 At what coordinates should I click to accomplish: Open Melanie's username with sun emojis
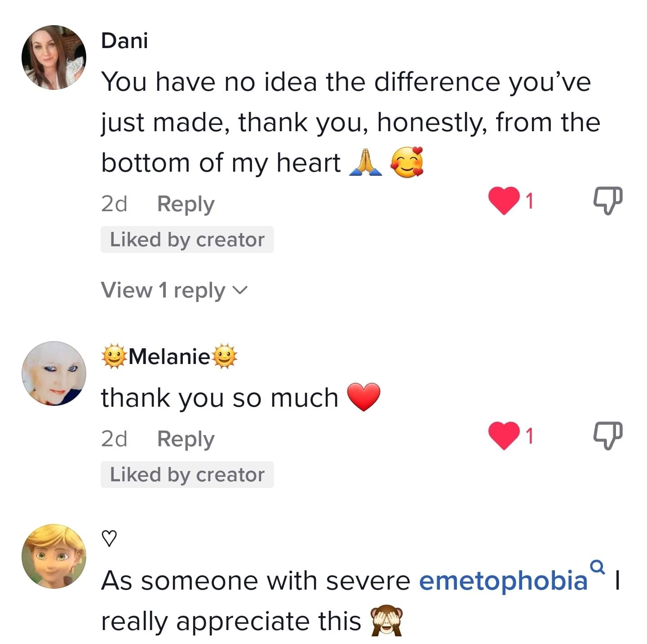click(x=169, y=357)
